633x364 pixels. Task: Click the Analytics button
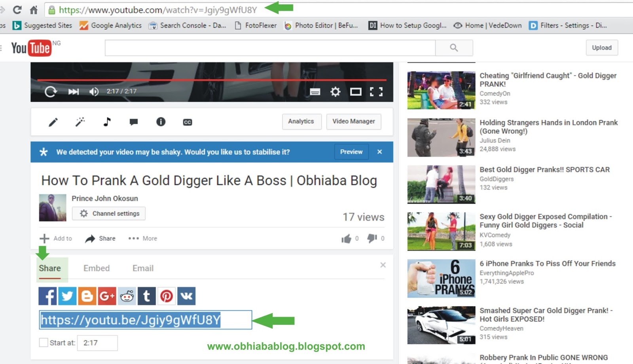[301, 121]
